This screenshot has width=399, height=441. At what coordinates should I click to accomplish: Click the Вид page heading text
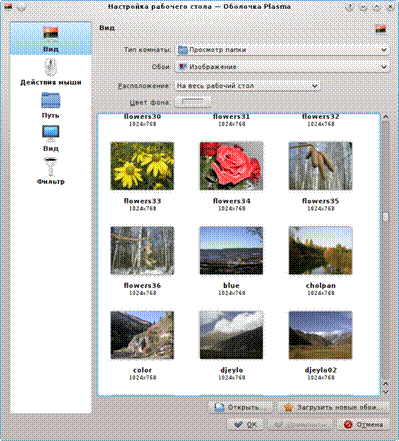pyautogui.click(x=107, y=28)
